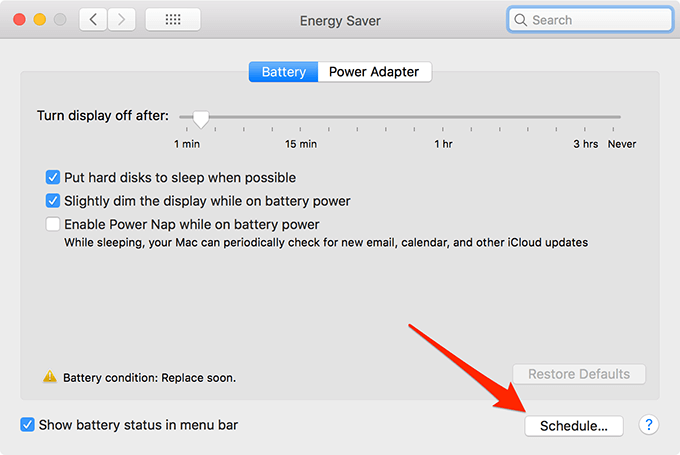Uncheck Slightly dim the display option

click(53, 201)
